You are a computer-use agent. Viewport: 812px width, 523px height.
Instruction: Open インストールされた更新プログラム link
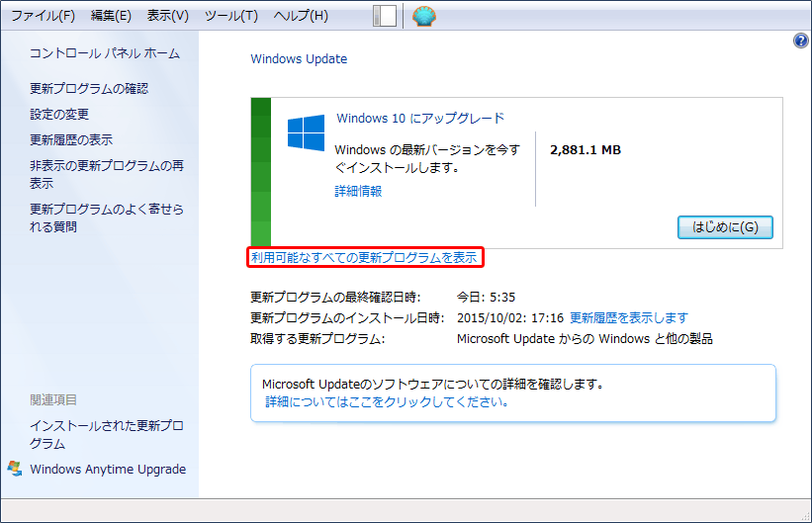[x=107, y=434]
